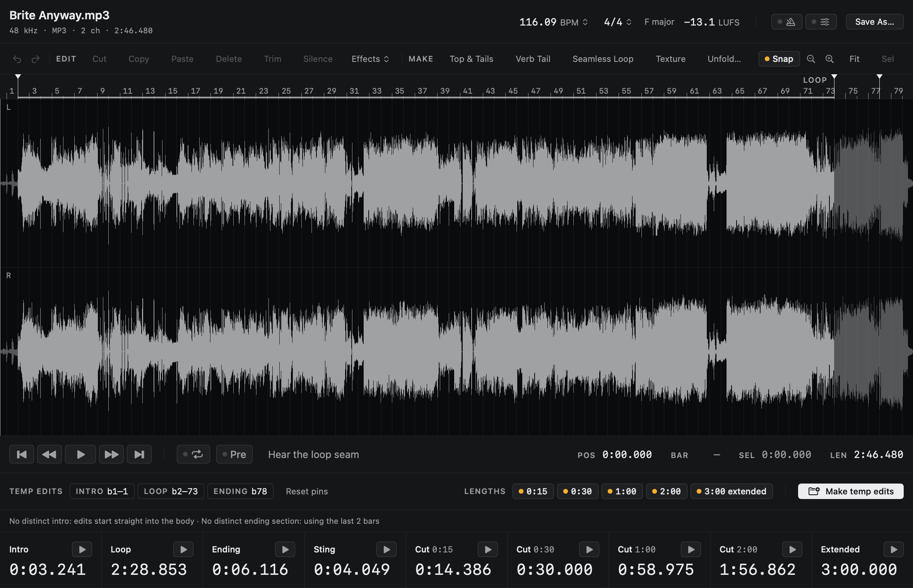Preview the Intro segment
The width and height of the screenshot is (913, 588).
click(82, 549)
